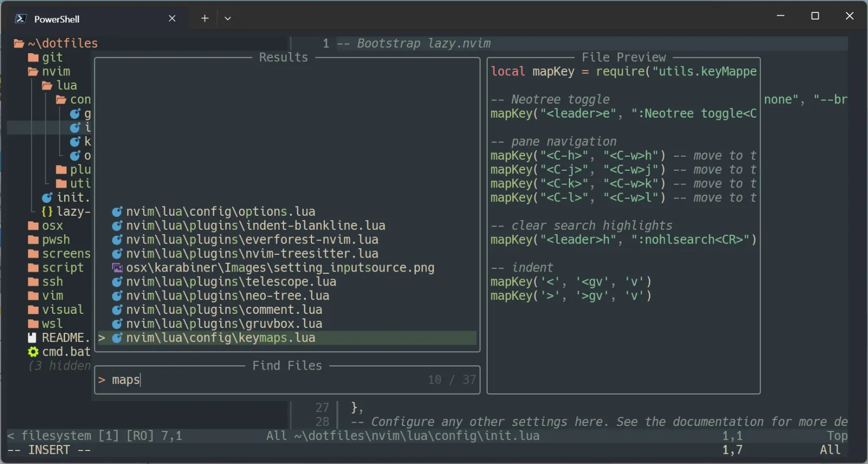
Task: Click the cmd.bat gear icon
Action: (33, 352)
